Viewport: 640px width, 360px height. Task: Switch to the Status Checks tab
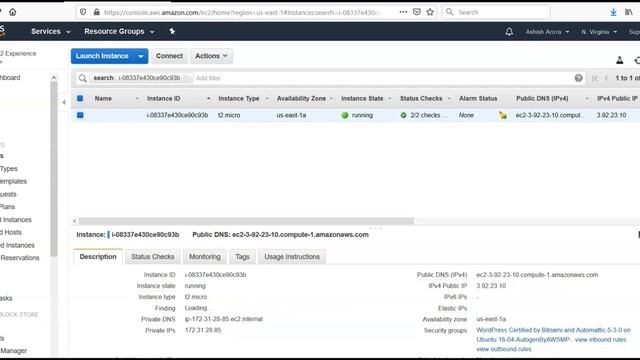pyautogui.click(x=153, y=256)
